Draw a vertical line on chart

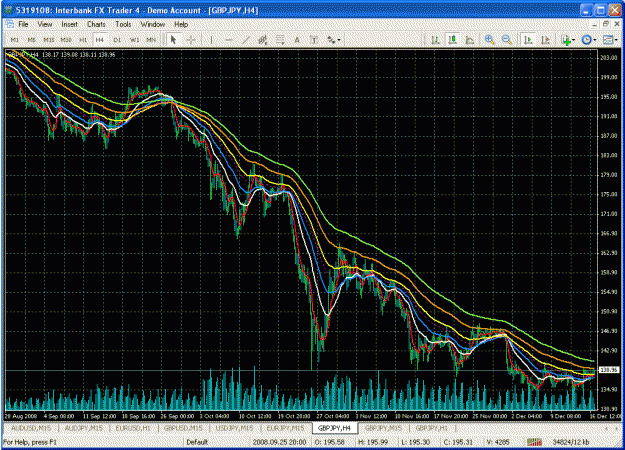[x=211, y=39]
